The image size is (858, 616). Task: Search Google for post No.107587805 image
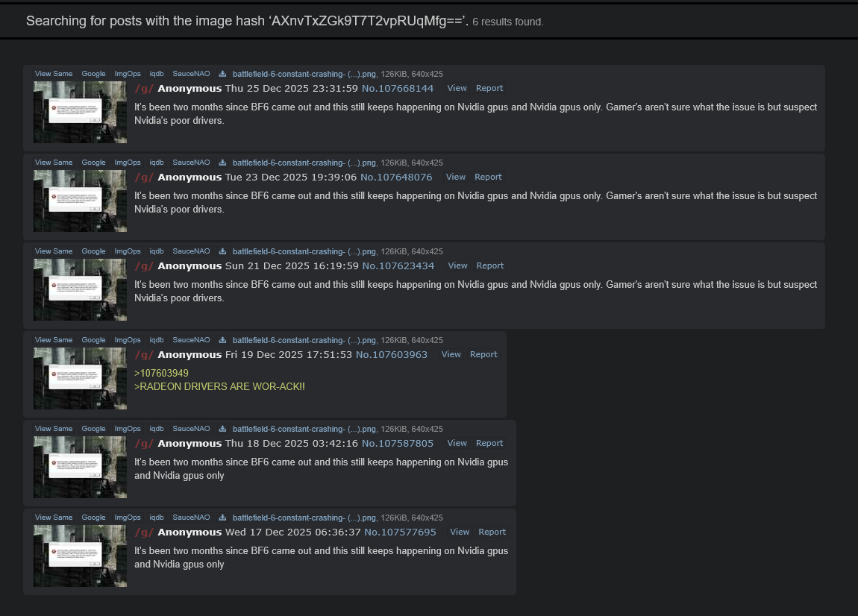93,429
